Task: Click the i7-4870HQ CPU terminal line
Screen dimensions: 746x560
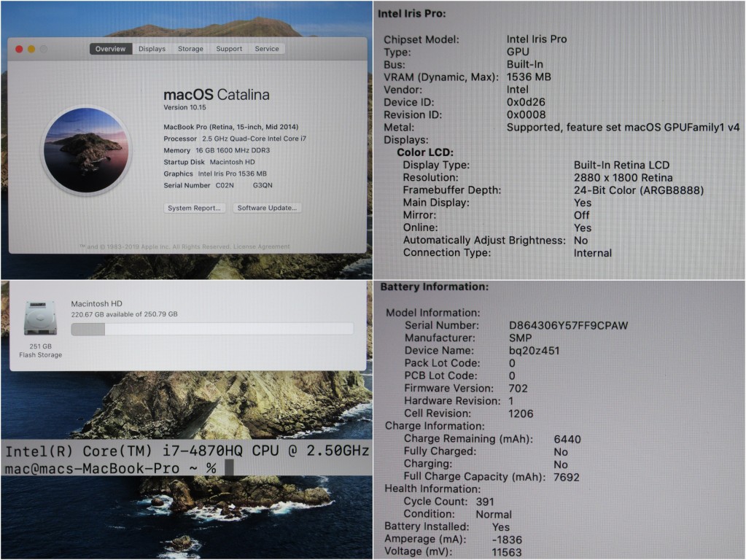Action: click(x=187, y=451)
